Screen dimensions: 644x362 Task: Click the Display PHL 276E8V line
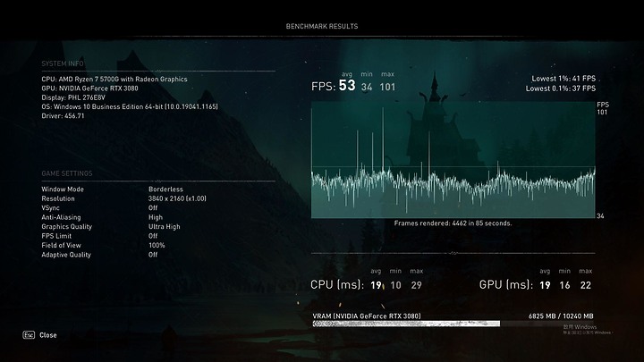(x=73, y=97)
